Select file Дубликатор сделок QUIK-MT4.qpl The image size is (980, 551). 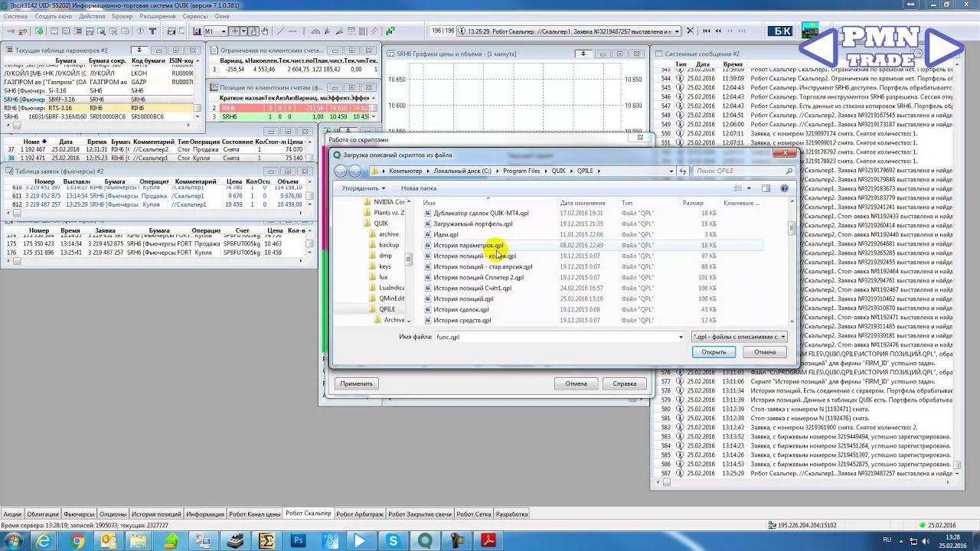(x=481, y=213)
